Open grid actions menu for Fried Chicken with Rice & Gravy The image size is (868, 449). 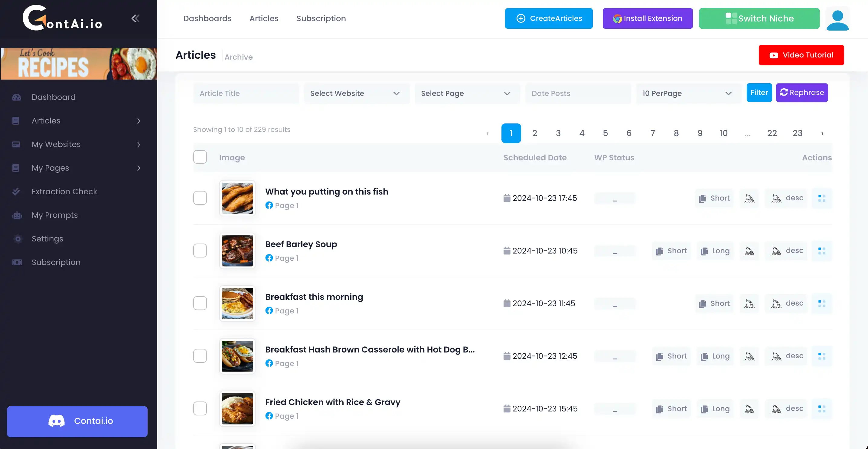(x=821, y=408)
